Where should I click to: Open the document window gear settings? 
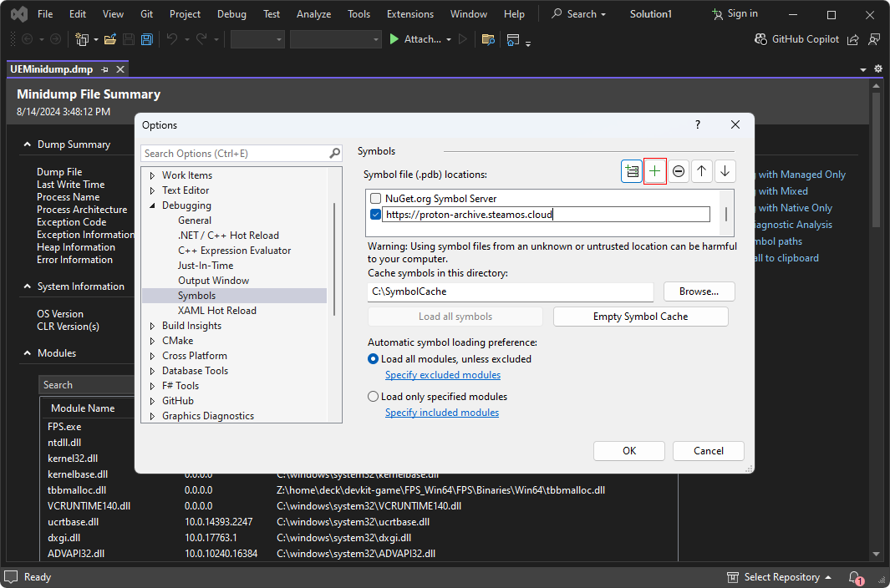click(878, 68)
